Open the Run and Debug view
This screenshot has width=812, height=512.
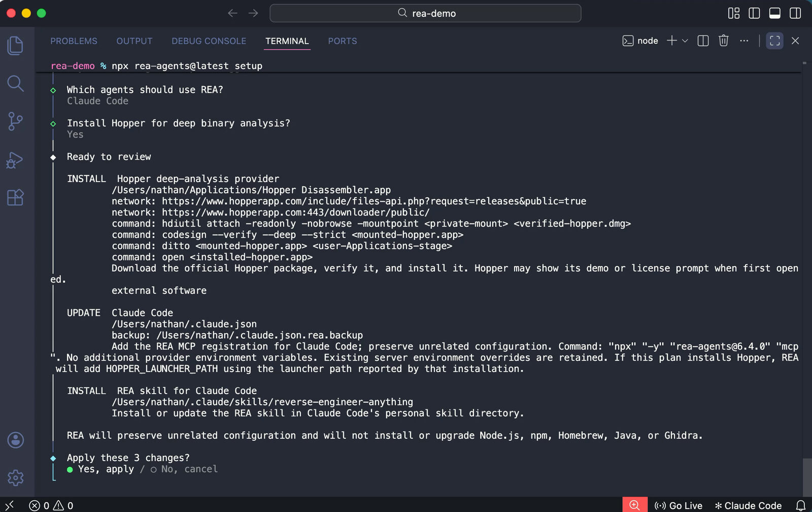pyautogui.click(x=15, y=159)
